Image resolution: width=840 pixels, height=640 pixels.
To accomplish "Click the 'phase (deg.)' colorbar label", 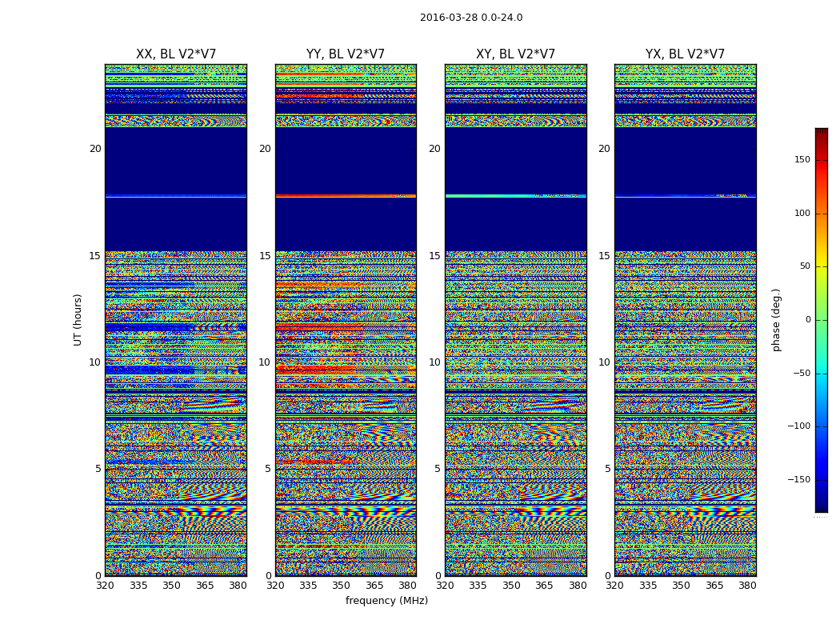I will click(776, 320).
